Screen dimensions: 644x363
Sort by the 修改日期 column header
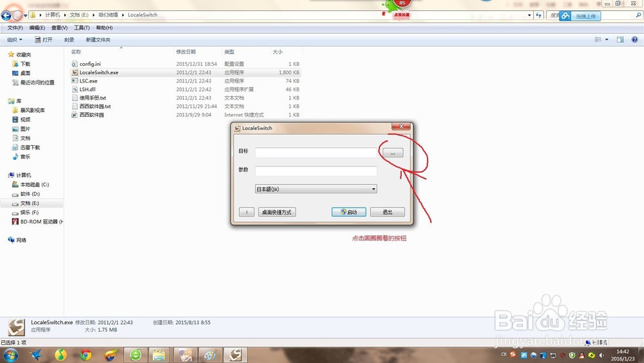[x=186, y=52]
